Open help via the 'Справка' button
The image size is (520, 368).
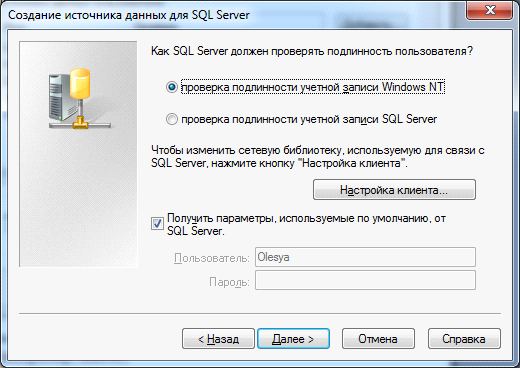464,339
